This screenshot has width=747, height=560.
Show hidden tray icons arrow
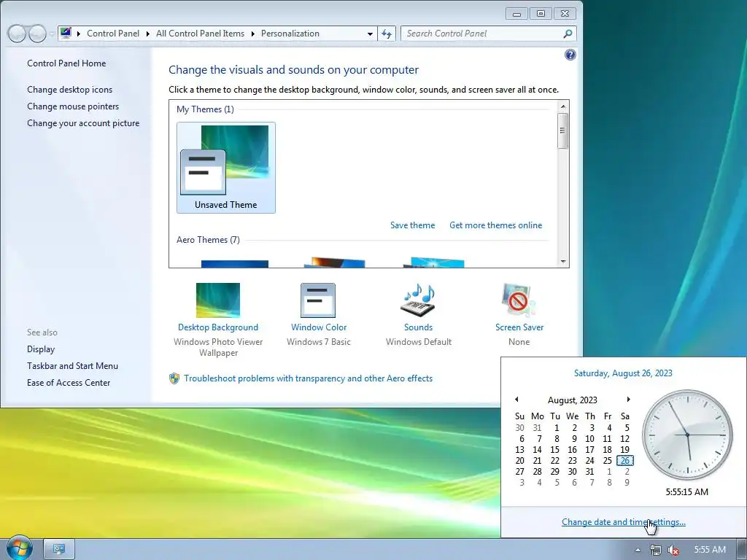pos(638,550)
